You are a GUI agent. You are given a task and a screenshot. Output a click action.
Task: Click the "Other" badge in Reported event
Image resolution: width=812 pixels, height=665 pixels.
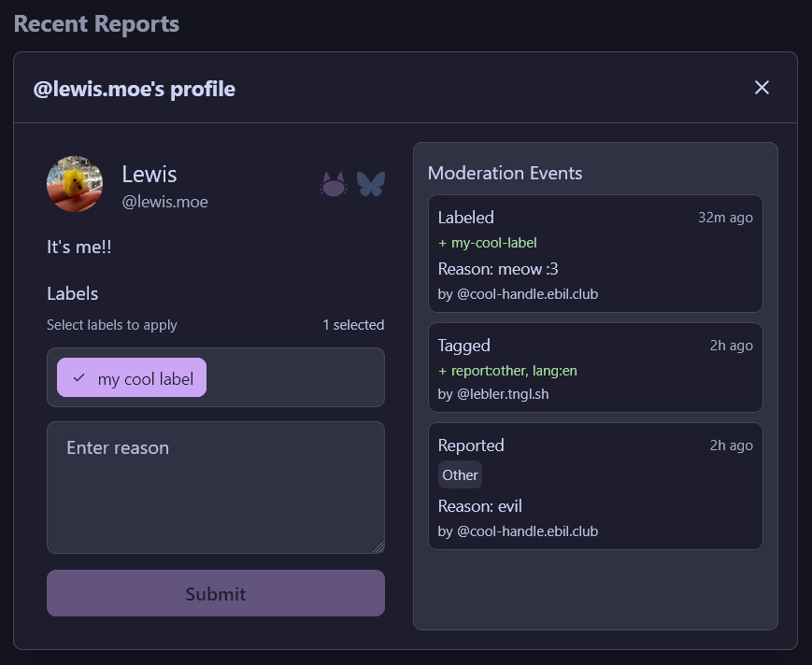tap(460, 474)
